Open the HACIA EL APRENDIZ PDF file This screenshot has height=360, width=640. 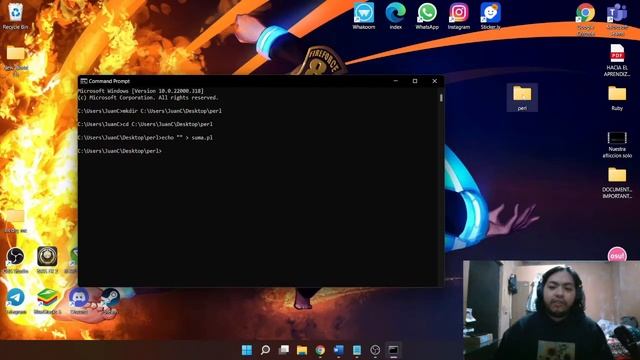tap(617, 60)
